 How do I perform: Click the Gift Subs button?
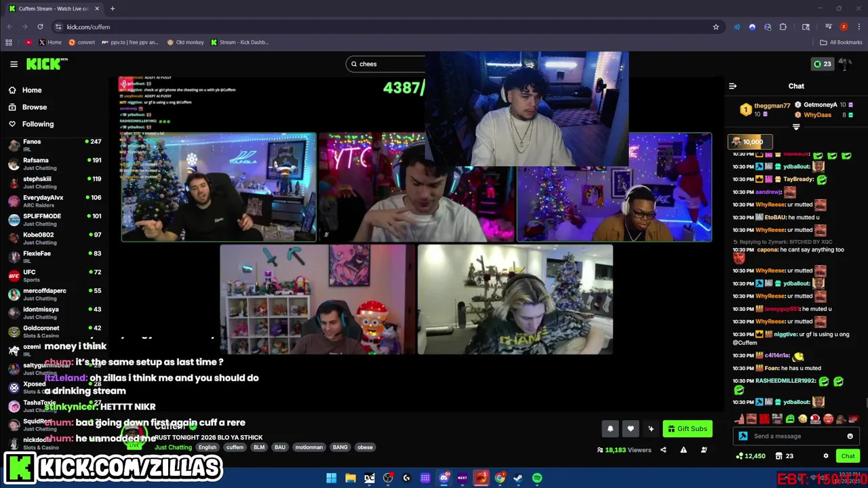click(x=687, y=428)
